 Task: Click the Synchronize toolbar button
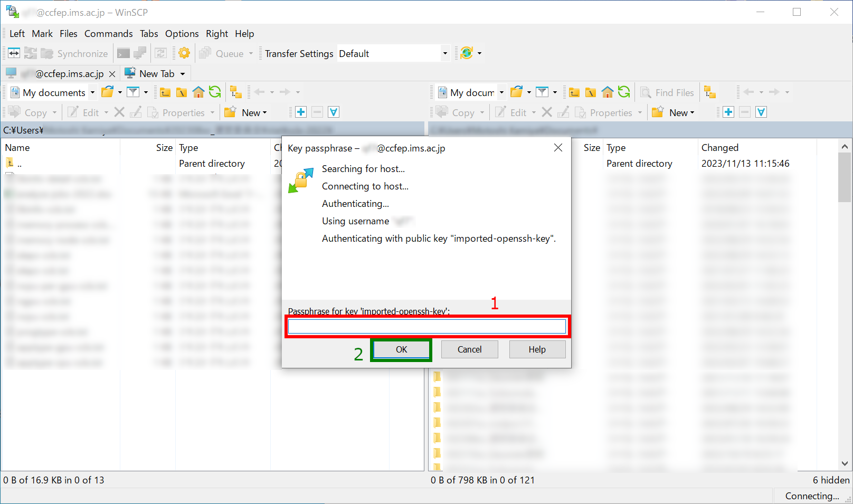[74, 53]
